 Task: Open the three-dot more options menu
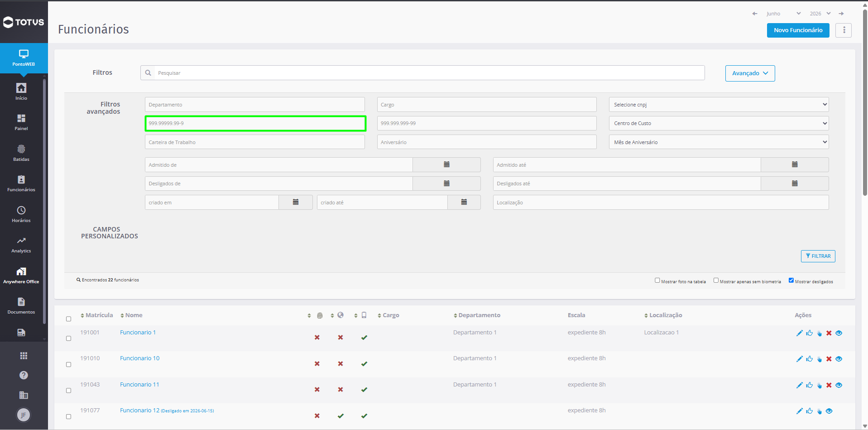pos(844,30)
